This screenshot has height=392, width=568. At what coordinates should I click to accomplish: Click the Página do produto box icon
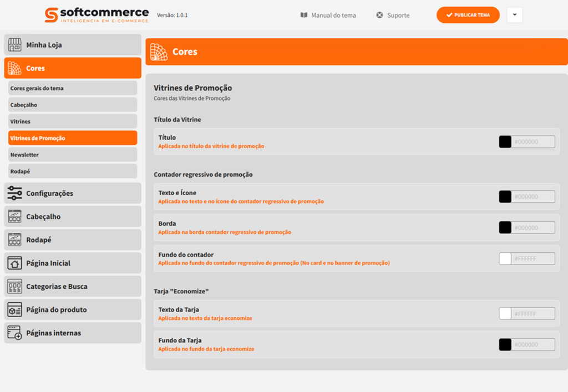(14, 309)
